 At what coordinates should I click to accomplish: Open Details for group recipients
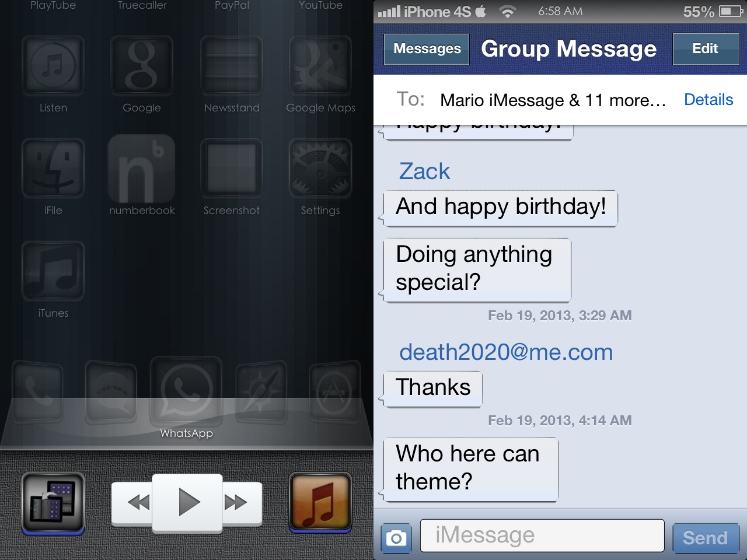[x=708, y=100]
